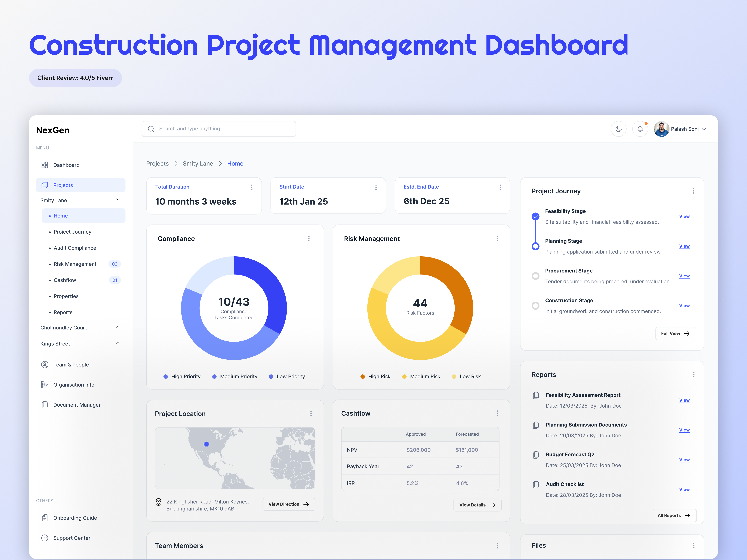Click the Feasibility Assessment Report document icon

[536, 395]
